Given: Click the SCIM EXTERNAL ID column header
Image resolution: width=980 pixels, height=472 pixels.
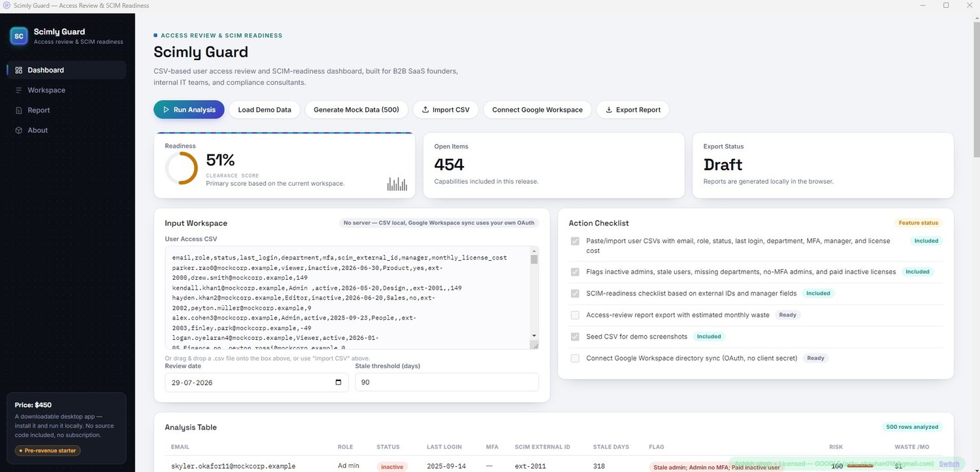Looking at the screenshot, I should click(x=542, y=447).
